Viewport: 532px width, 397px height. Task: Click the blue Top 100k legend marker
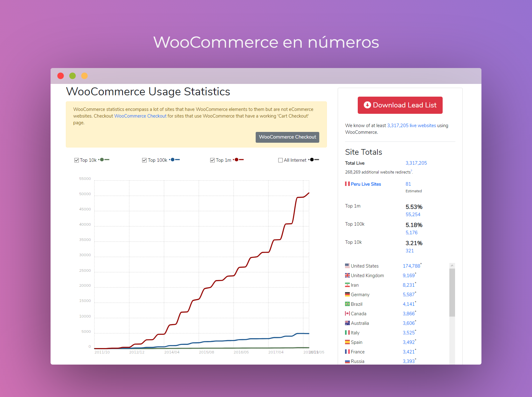click(175, 160)
